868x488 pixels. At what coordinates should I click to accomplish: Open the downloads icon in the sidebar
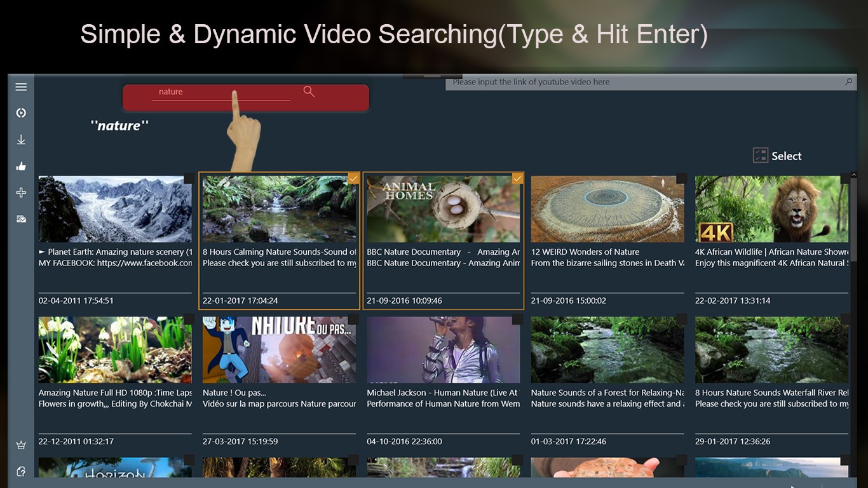[21, 140]
